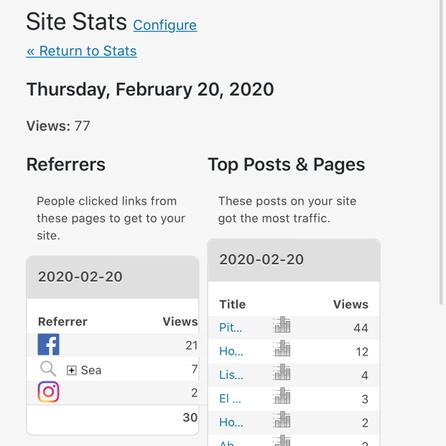The image size is (446, 446).
Task: Click the search engines magnifier icon
Action: [x=48, y=369]
